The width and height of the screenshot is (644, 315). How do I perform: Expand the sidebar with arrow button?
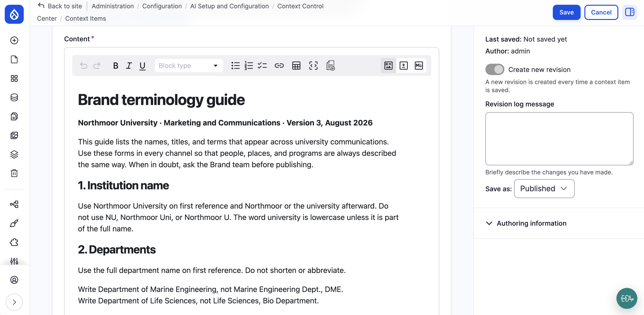(14, 302)
